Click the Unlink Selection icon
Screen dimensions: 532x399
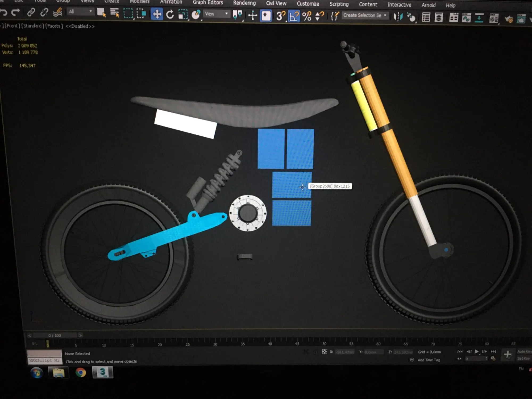pos(44,12)
